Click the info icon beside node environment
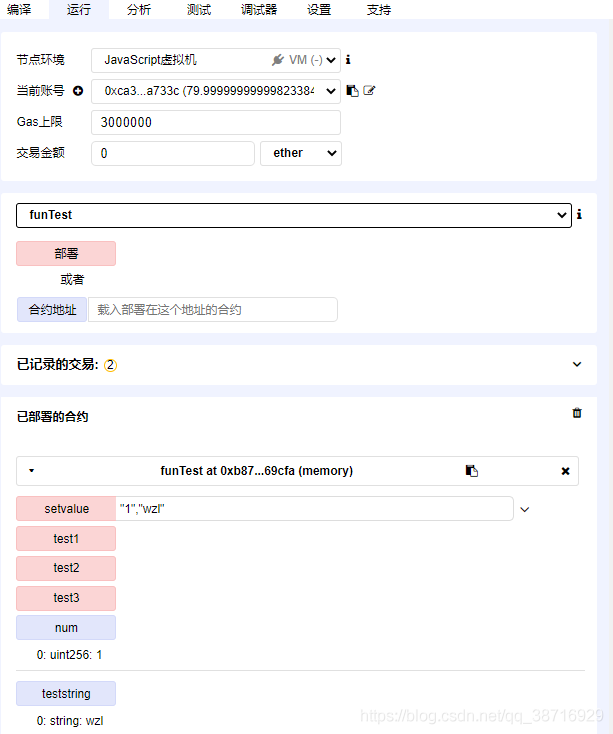 (348, 60)
